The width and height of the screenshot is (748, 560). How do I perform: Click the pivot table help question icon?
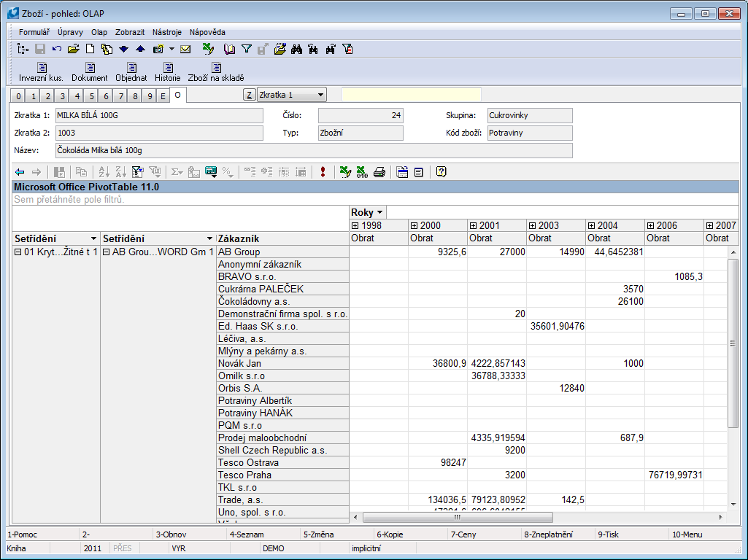tap(441, 172)
